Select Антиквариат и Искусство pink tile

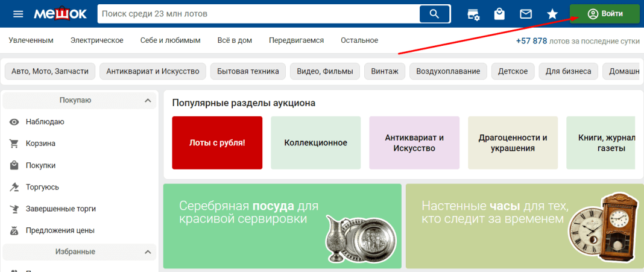pos(414,143)
